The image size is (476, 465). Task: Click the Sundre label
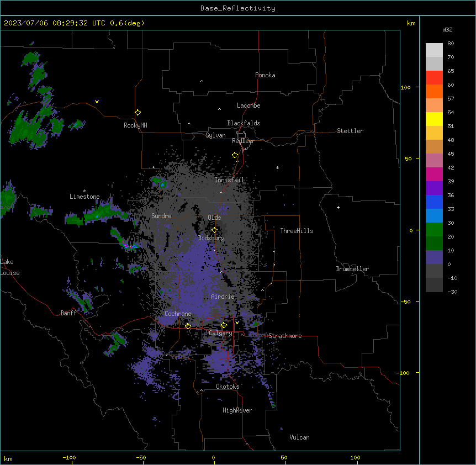click(x=161, y=216)
